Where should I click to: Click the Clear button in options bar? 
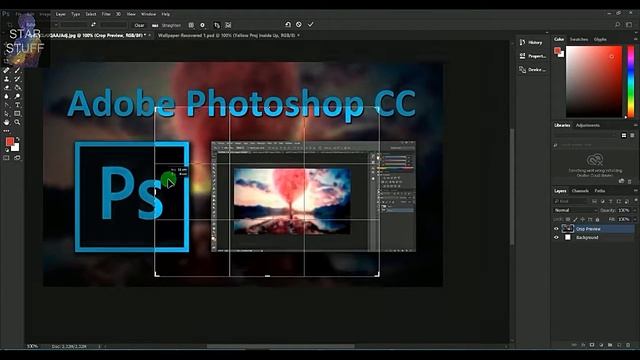click(139, 25)
